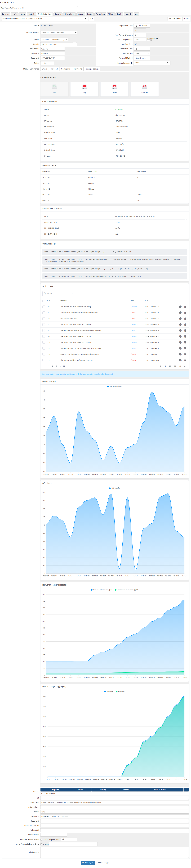Open the Billing Cycle dropdown

[x=142, y=53]
